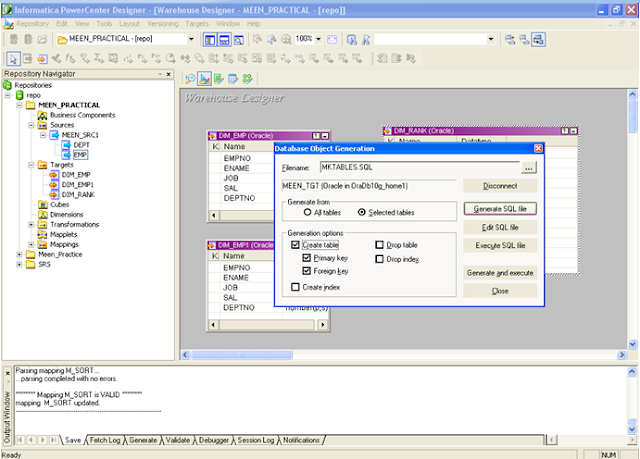Collapse the Sources tree node
The image size is (640, 459).
(x=31, y=125)
